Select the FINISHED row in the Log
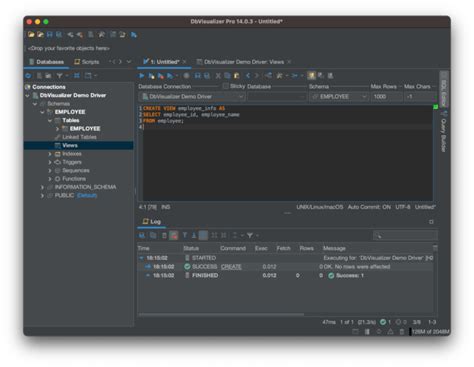Screen dimensions: 474x367 pyautogui.click(x=285, y=276)
